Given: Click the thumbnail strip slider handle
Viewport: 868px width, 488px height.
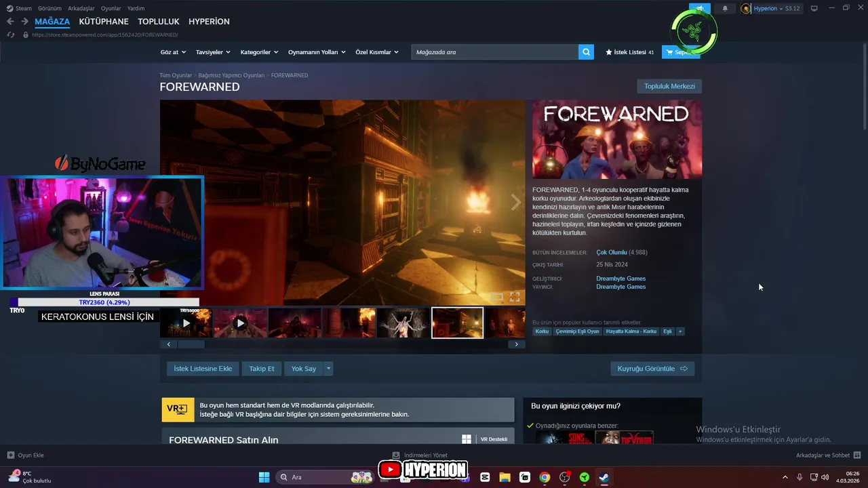Looking at the screenshot, I should [191, 344].
